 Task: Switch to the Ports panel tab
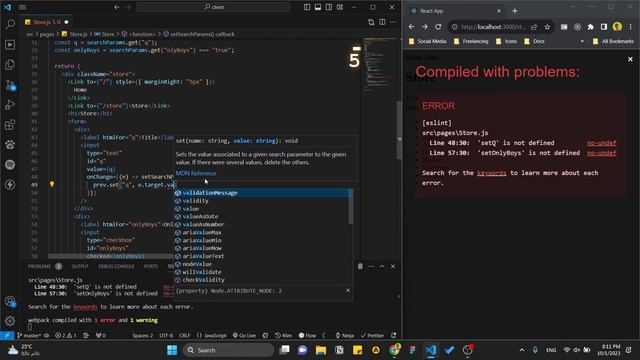[x=151, y=267]
